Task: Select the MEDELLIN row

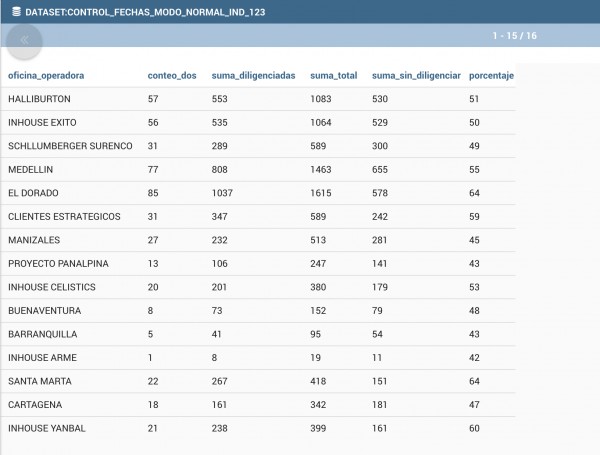Action: pos(258,170)
